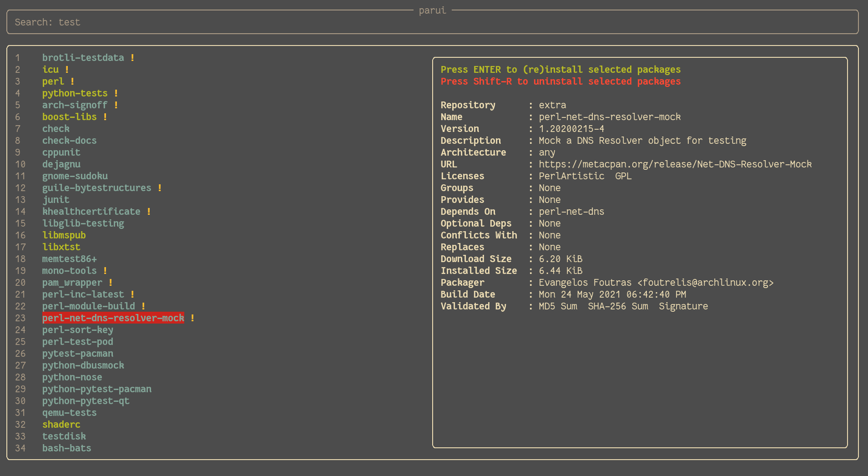This screenshot has height=476, width=868.
Task: Select python-pytest-pacman package
Action: 97,389
